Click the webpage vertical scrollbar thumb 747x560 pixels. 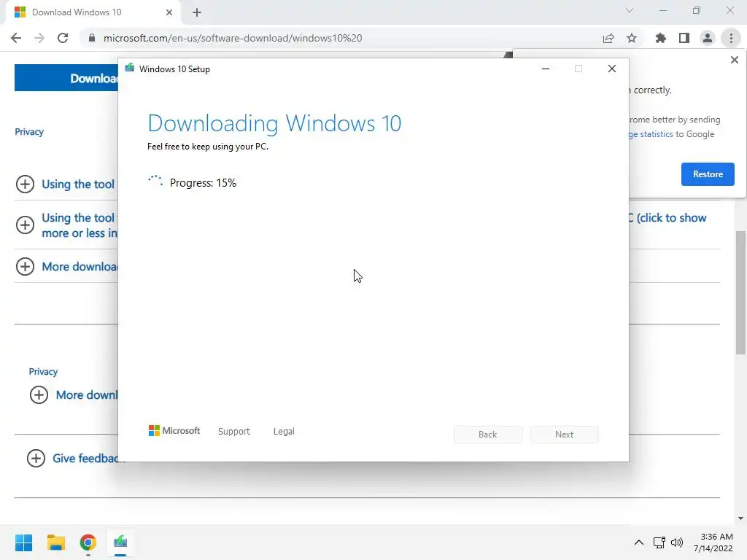click(740, 292)
